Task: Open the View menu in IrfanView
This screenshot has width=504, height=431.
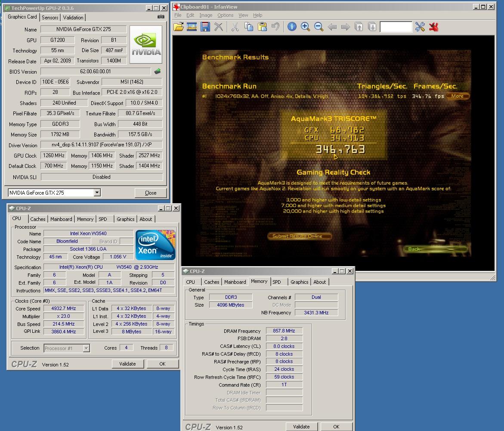Action: click(x=243, y=15)
